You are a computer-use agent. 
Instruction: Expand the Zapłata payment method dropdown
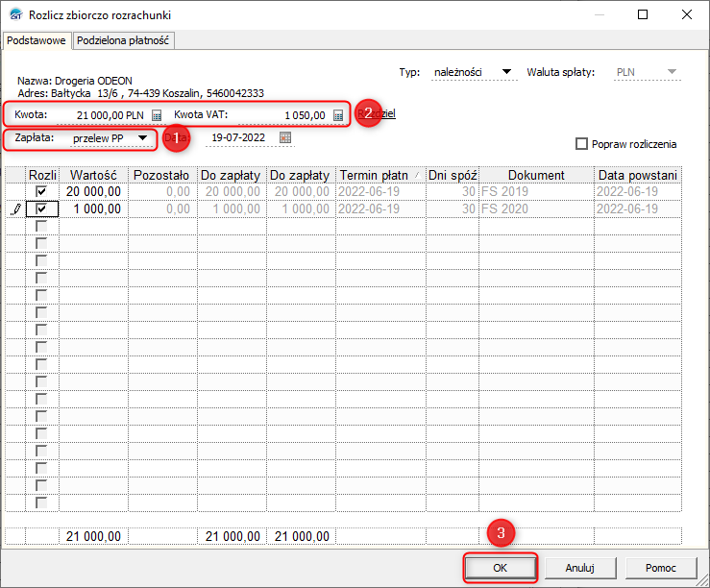coord(142,138)
